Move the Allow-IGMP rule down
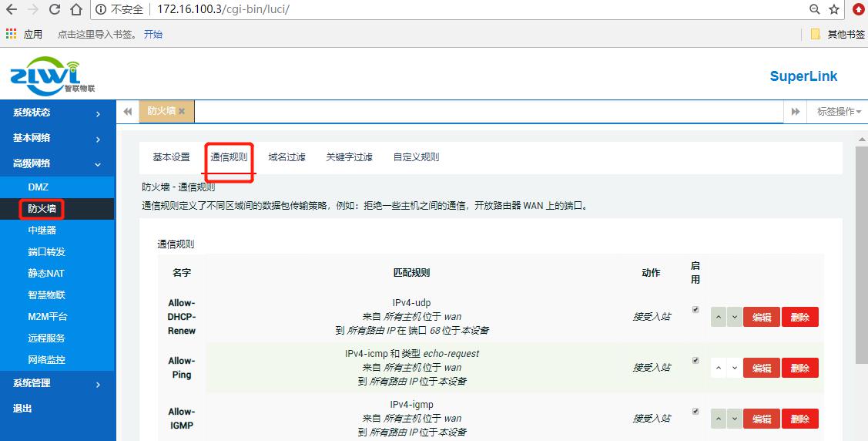Image resolution: width=868 pixels, height=441 pixels. tap(735, 419)
